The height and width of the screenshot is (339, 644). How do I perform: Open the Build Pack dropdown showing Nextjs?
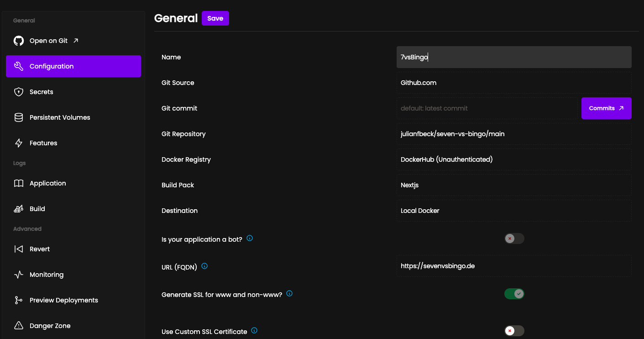pos(514,185)
